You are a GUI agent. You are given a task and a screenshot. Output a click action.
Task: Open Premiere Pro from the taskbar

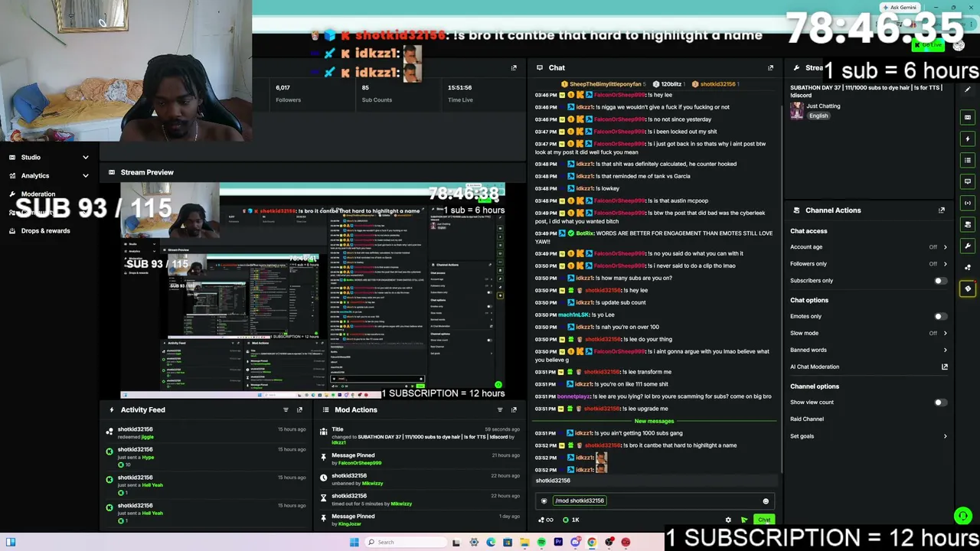click(558, 543)
